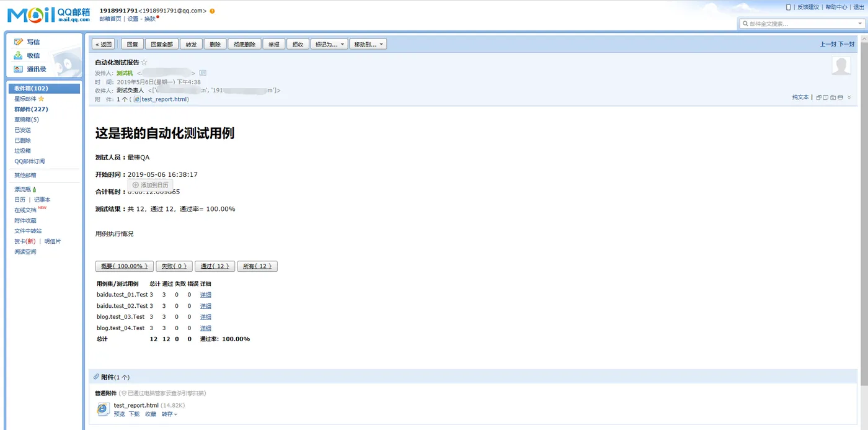Click the drift bottle icon beside 漂流瓶
The height and width of the screenshot is (430, 868).
34,189
